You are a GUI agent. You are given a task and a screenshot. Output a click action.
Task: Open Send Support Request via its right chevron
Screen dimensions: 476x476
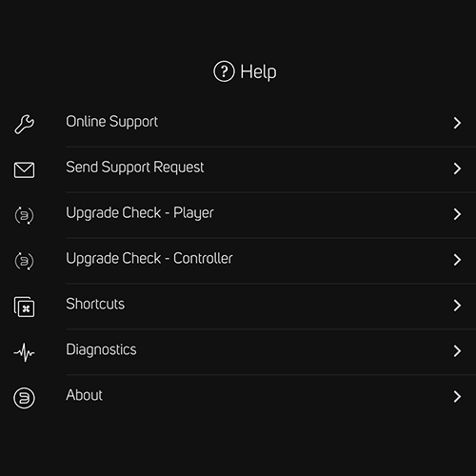[457, 169]
